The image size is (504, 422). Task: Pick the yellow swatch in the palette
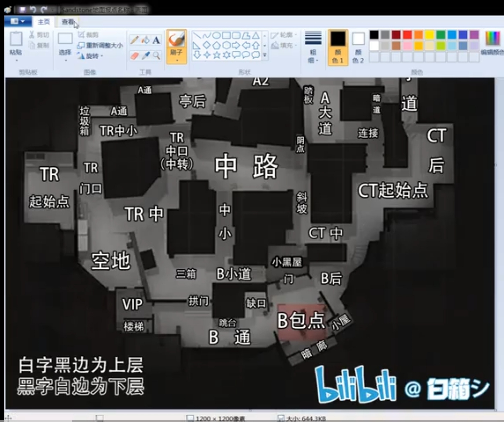pos(430,35)
